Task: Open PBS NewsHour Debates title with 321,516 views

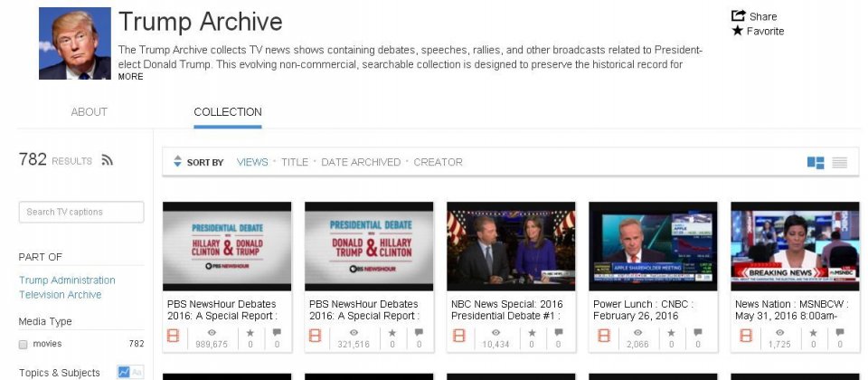Action: click(x=364, y=309)
